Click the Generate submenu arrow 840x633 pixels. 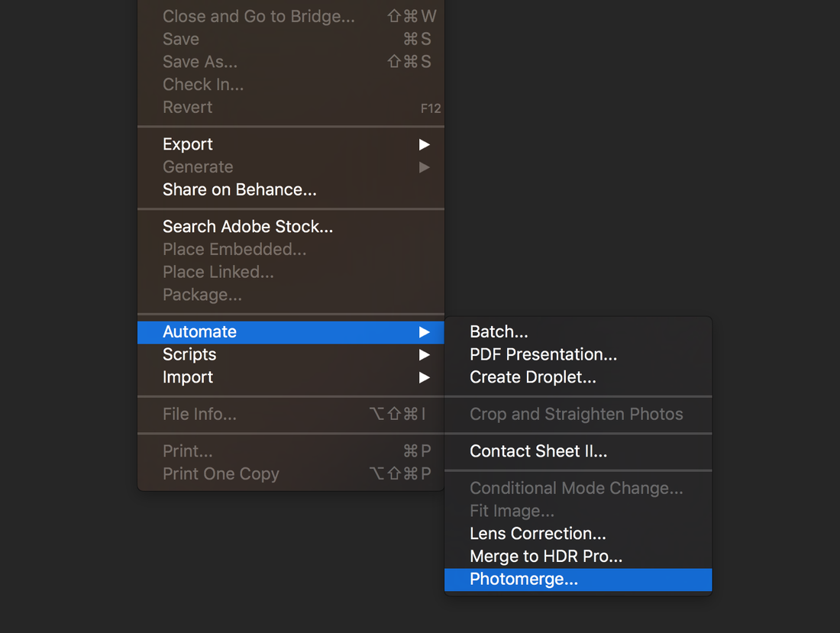(425, 167)
